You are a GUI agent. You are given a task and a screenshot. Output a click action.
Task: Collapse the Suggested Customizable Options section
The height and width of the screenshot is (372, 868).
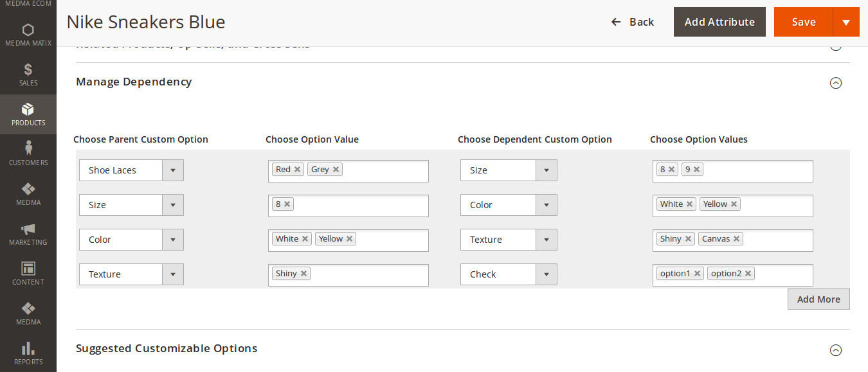coord(836,350)
